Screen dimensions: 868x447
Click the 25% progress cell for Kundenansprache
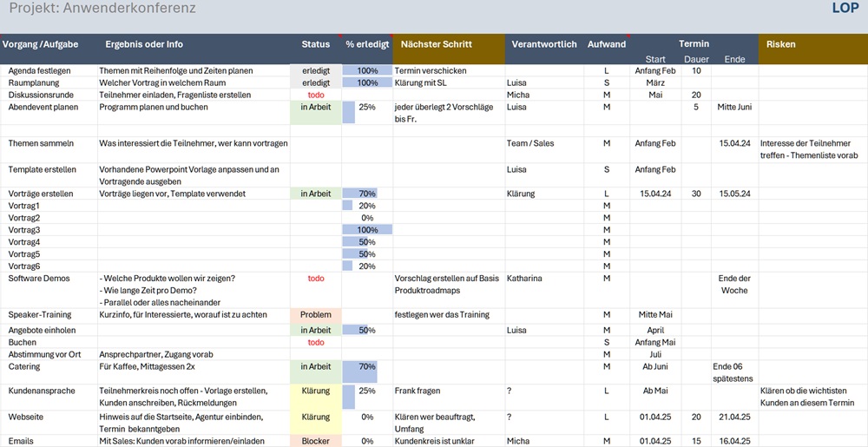tap(367, 398)
